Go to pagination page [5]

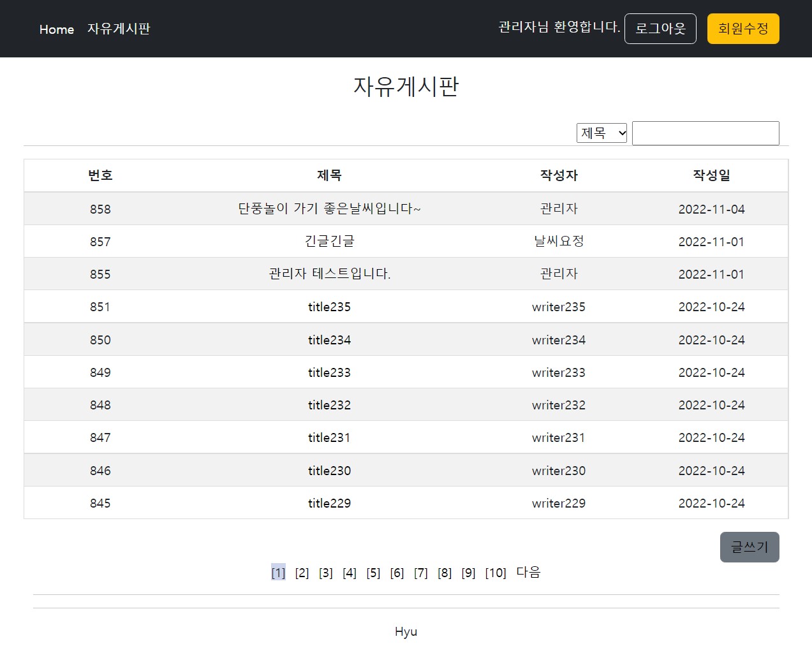click(373, 573)
